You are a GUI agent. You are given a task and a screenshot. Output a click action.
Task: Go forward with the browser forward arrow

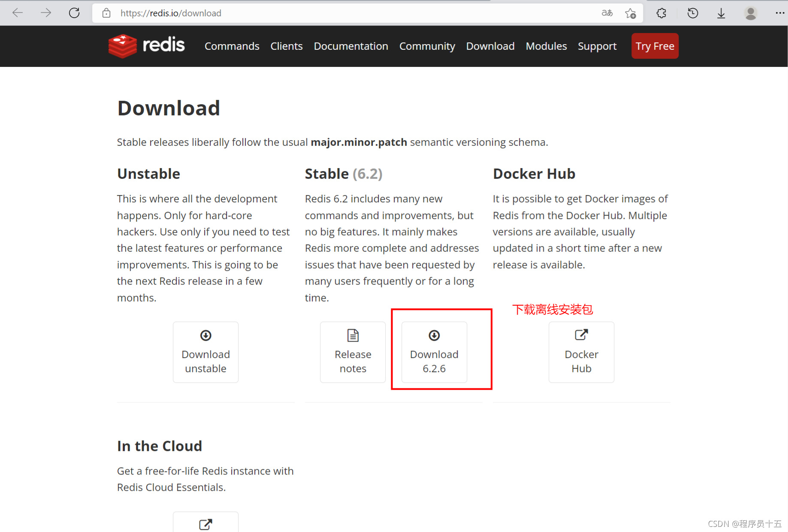pyautogui.click(x=46, y=13)
